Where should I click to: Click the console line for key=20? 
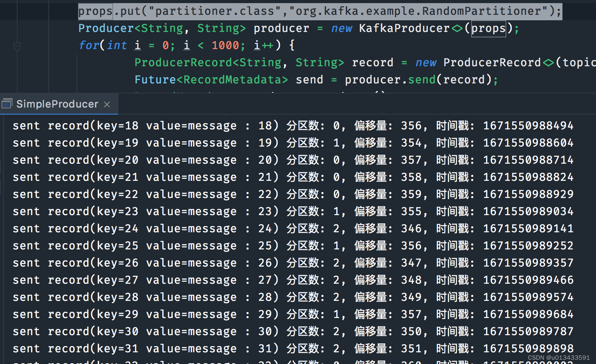[293, 160]
